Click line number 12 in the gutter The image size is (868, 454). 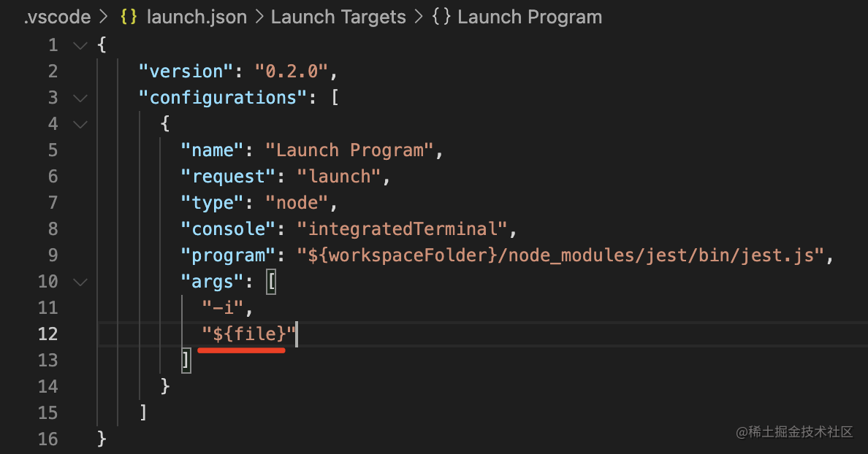(47, 334)
